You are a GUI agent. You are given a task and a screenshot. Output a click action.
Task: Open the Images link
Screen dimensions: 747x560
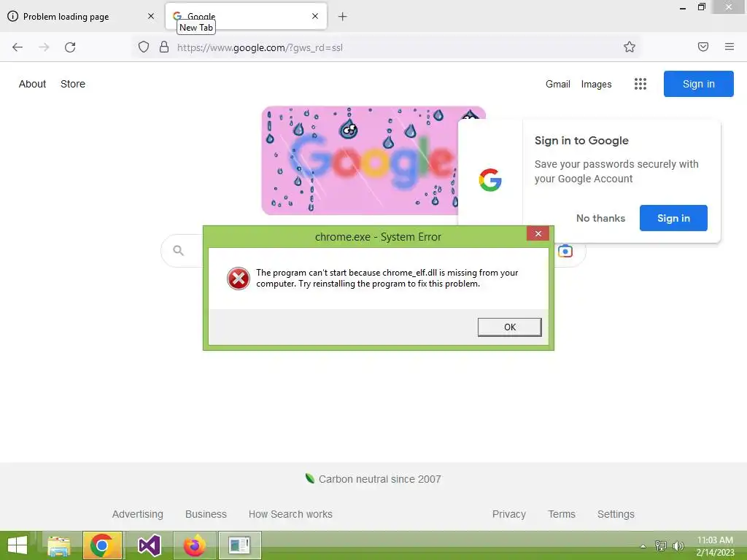point(596,85)
